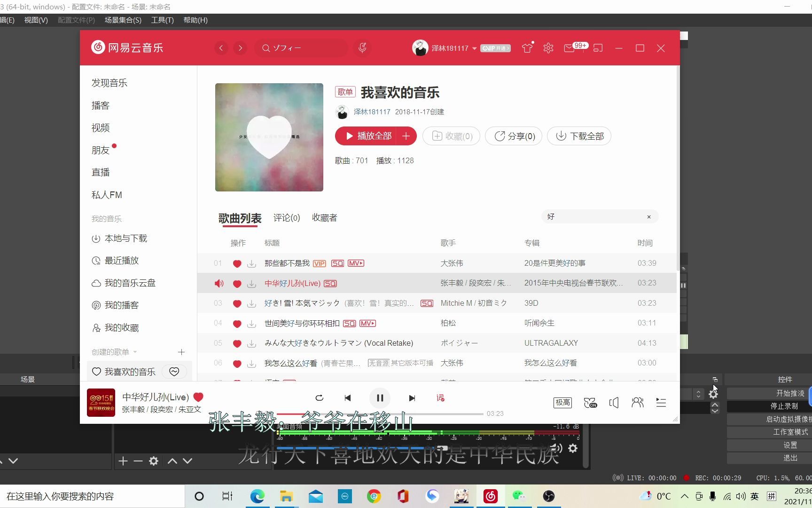The image size is (812, 508).
Task: Select 歌曲列表 tab
Action: click(x=240, y=218)
